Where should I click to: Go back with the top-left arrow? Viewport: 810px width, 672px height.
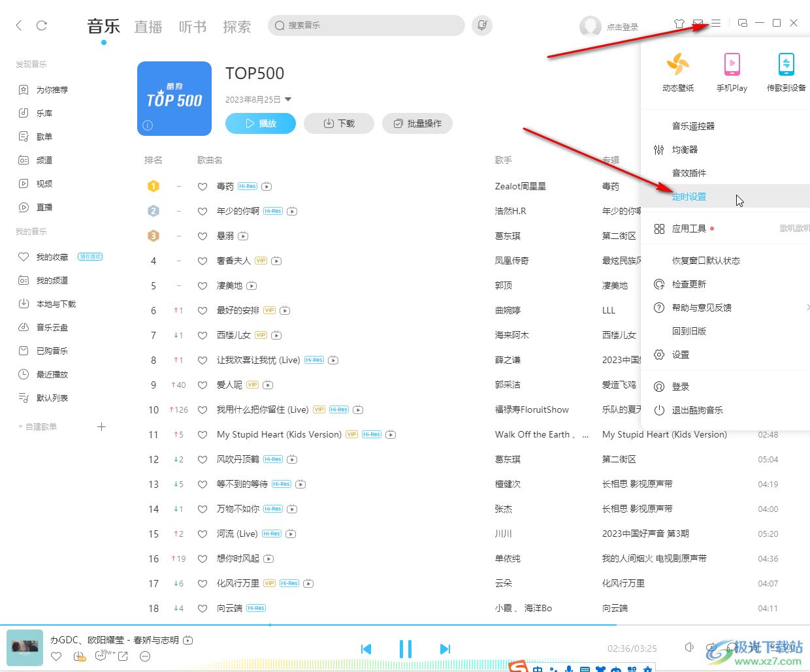pyautogui.click(x=19, y=25)
